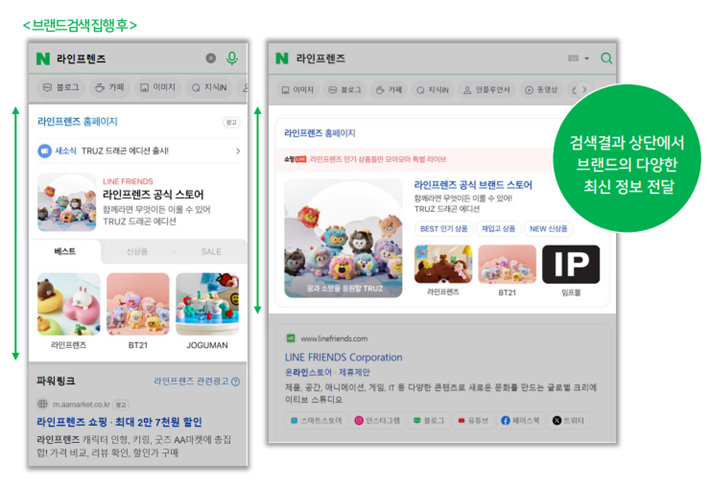Open the 페이스북 channel button
711x487 pixels.
click(x=520, y=420)
